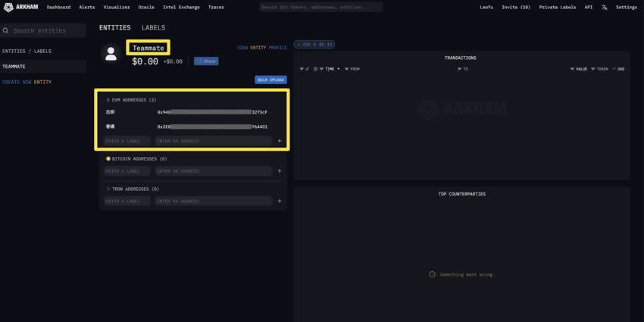Select TEAMMATE in the entities sidebar
Image resolution: width=644 pixels, height=322 pixels.
pos(14,67)
